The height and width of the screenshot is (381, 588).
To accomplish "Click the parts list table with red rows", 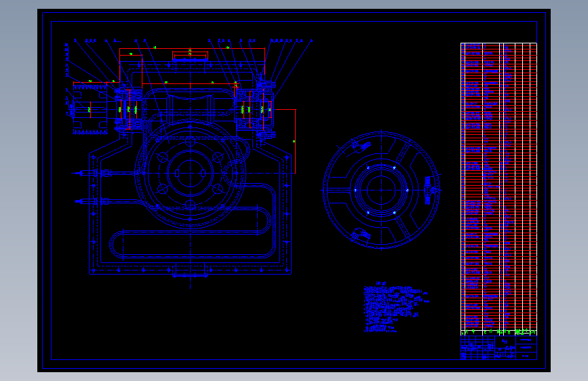I will click(x=498, y=186).
